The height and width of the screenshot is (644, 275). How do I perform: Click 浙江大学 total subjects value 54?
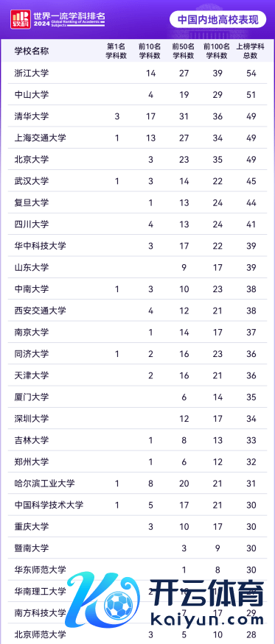(251, 73)
